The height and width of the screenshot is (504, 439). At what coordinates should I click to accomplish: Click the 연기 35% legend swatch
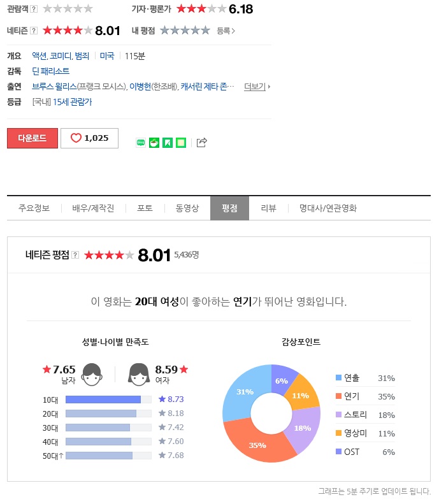coord(338,396)
